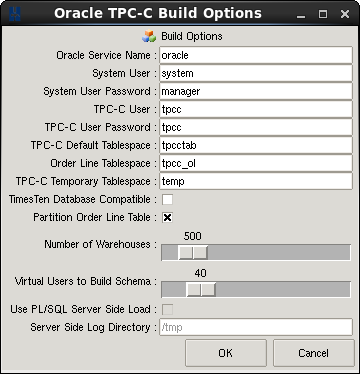Focus the System User Password field
Image resolution: width=360 pixels, height=374 pixels.
point(256,91)
